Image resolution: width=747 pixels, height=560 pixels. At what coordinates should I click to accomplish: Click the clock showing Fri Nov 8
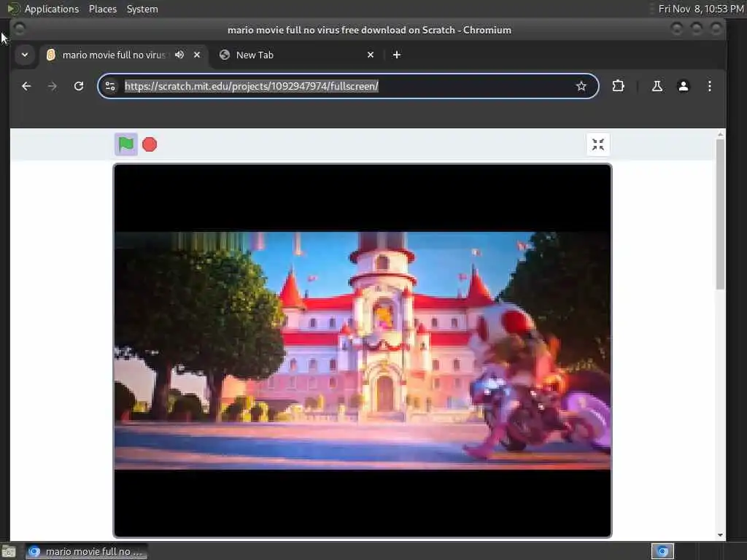tap(701, 9)
